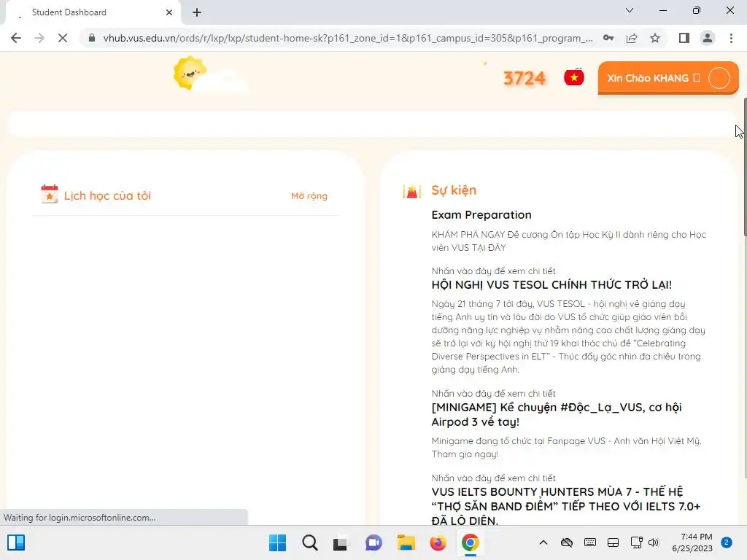Open volume control in tray
This screenshot has width=747, height=560.
pos(654,542)
